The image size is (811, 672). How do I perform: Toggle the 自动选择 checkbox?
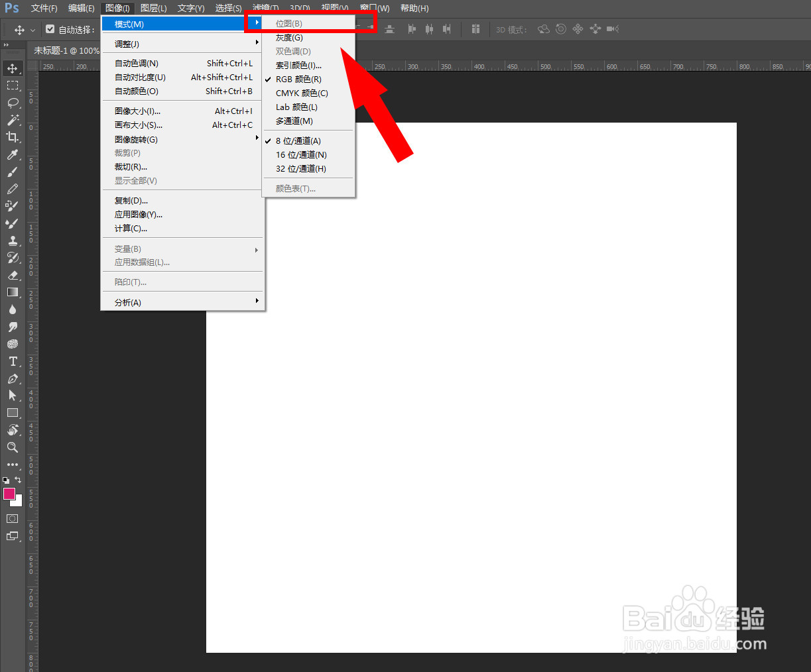(x=50, y=29)
